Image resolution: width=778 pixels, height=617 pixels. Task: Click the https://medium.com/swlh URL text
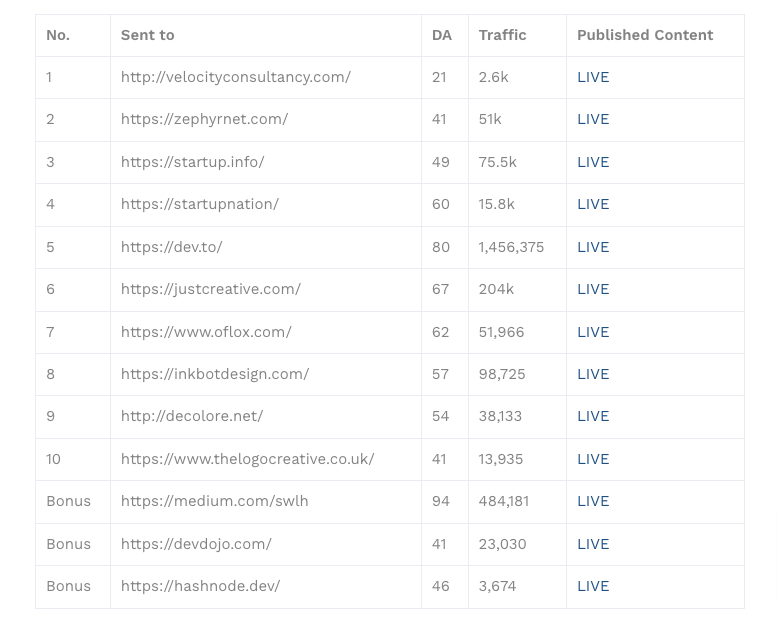[x=214, y=501]
